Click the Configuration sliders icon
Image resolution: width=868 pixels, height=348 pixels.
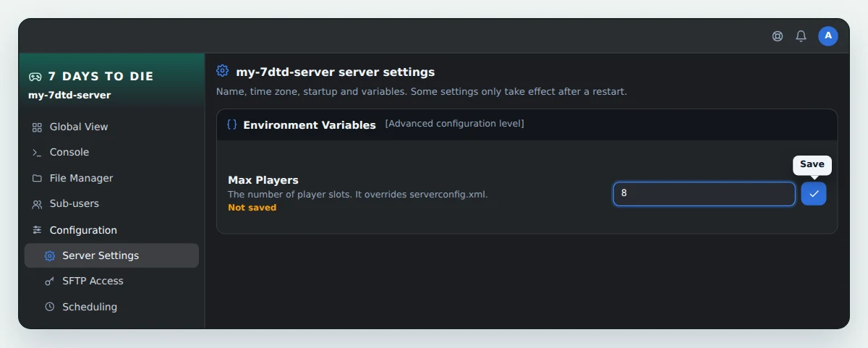pos(37,230)
